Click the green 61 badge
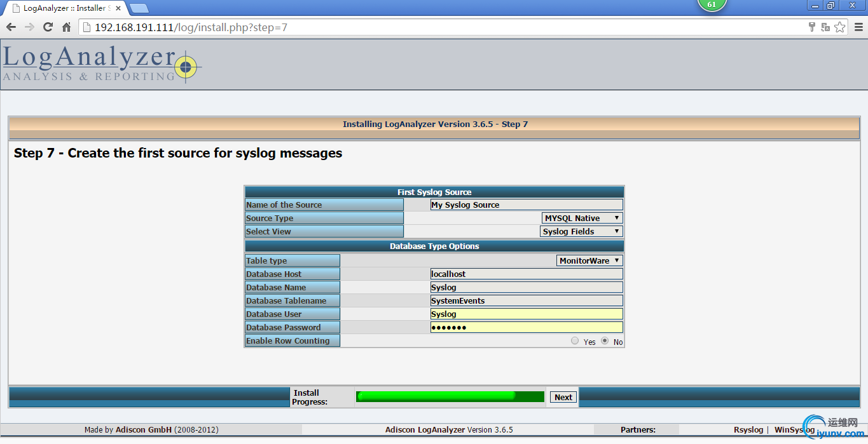Screen dimensions: 868x444 tap(712, 4)
